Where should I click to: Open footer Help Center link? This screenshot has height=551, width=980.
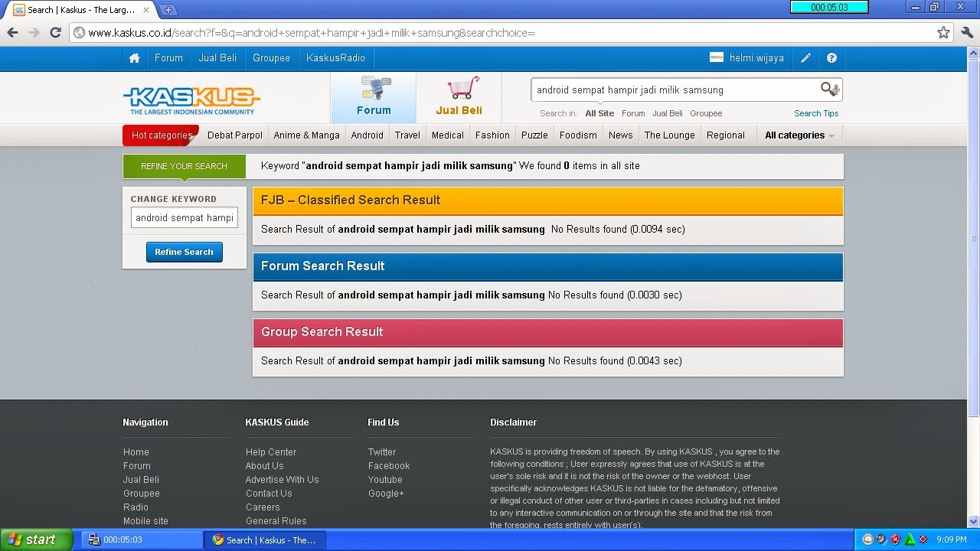point(271,452)
